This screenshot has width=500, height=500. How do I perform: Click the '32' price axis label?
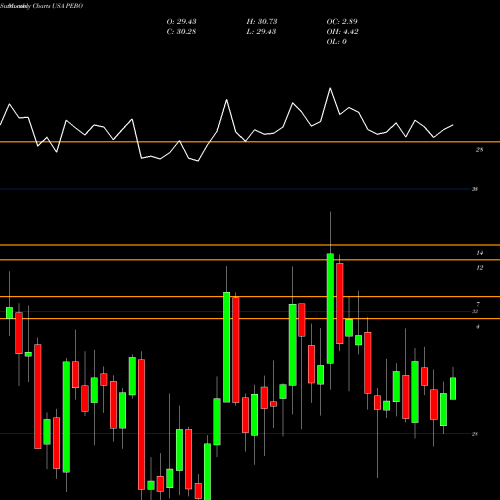point(475,311)
